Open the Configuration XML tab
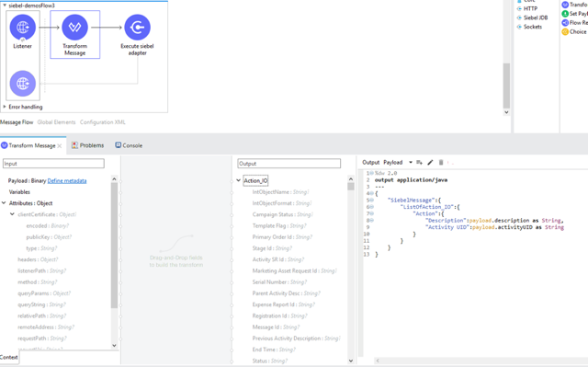This screenshot has width=588, height=367. pyautogui.click(x=102, y=122)
